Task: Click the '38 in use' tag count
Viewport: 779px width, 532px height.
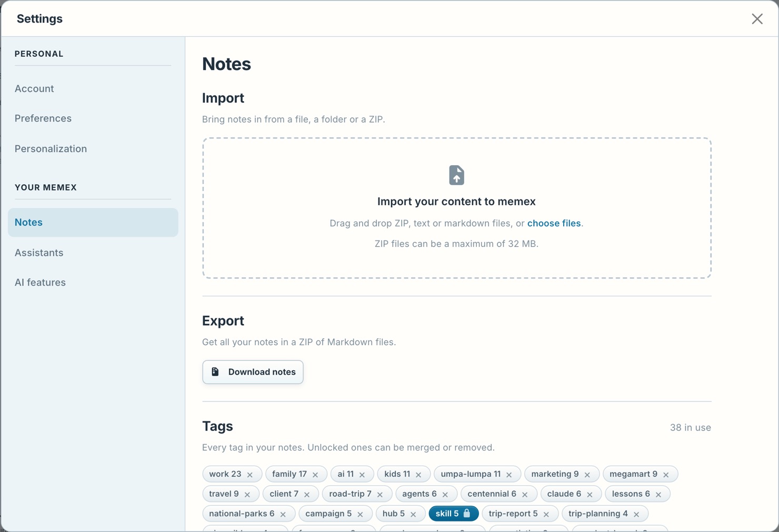Action: tap(690, 428)
